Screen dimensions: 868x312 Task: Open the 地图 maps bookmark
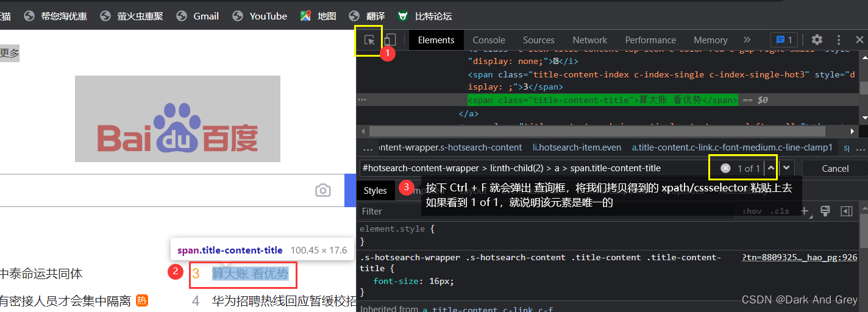pyautogui.click(x=318, y=16)
